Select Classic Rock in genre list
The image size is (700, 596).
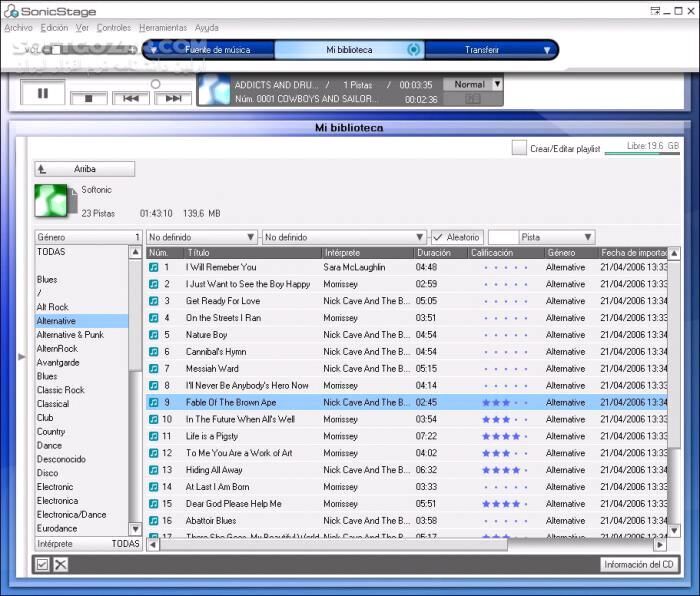(x=61, y=390)
